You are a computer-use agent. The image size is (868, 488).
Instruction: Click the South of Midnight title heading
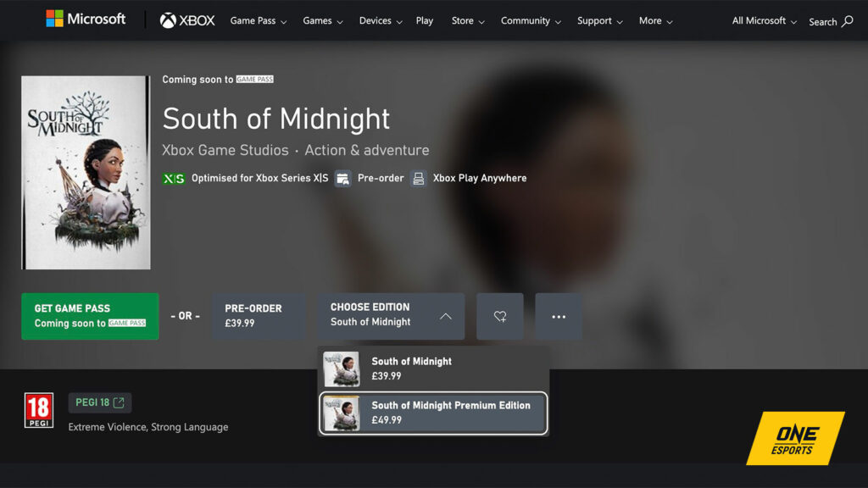click(276, 119)
